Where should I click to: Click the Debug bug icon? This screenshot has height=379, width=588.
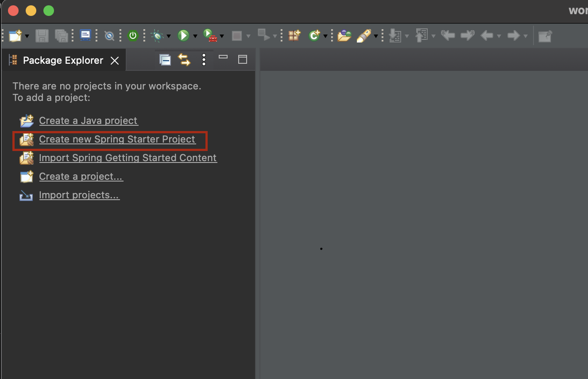pos(157,36)
